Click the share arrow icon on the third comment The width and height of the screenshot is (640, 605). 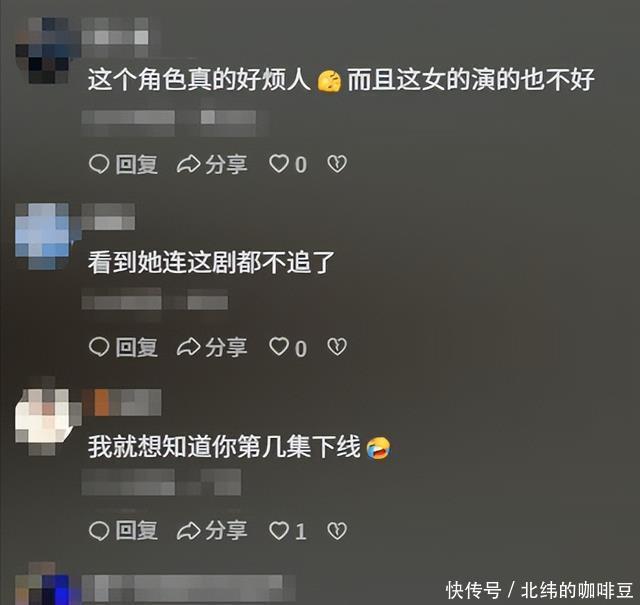(x=188, y=531)
